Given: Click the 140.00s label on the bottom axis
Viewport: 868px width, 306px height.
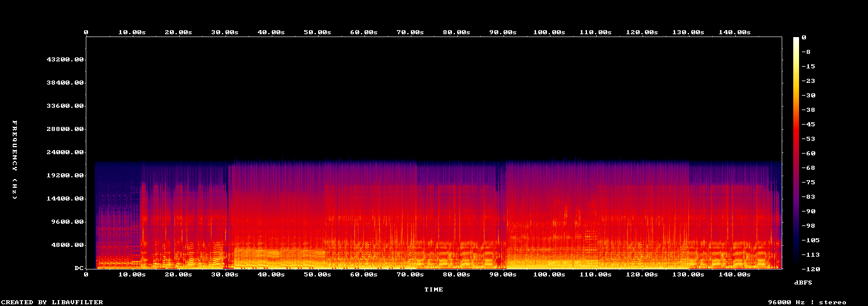Looking at the screenshot, I should pyautogui.click(x=734, y=275).
